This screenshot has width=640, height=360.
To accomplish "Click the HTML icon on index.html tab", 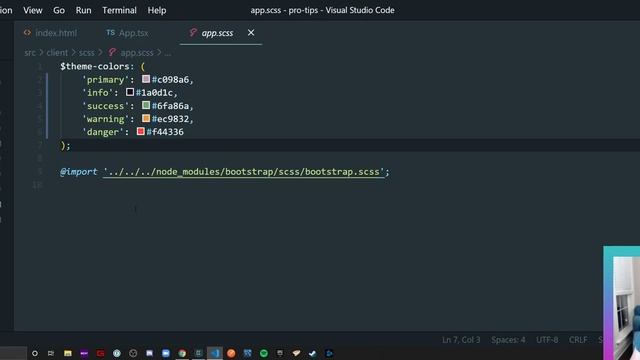I will [x=27, y=33].
